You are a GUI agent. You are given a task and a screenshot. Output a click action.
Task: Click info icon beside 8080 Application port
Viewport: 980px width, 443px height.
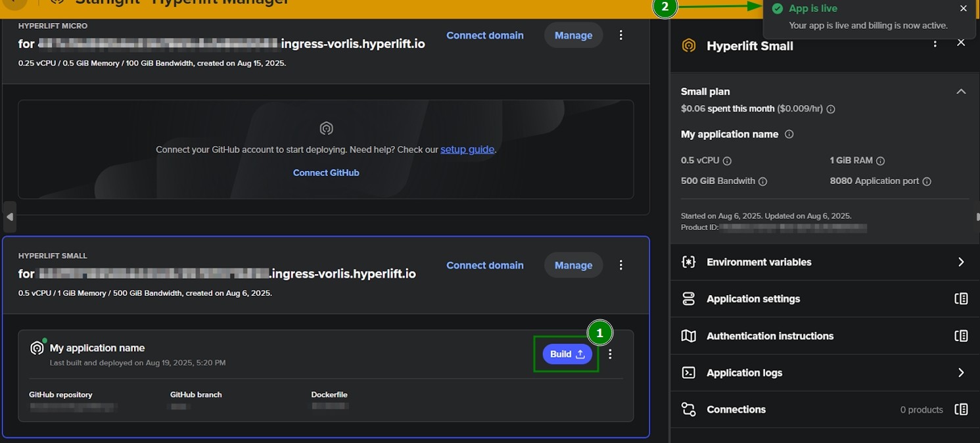pos(927,181)
